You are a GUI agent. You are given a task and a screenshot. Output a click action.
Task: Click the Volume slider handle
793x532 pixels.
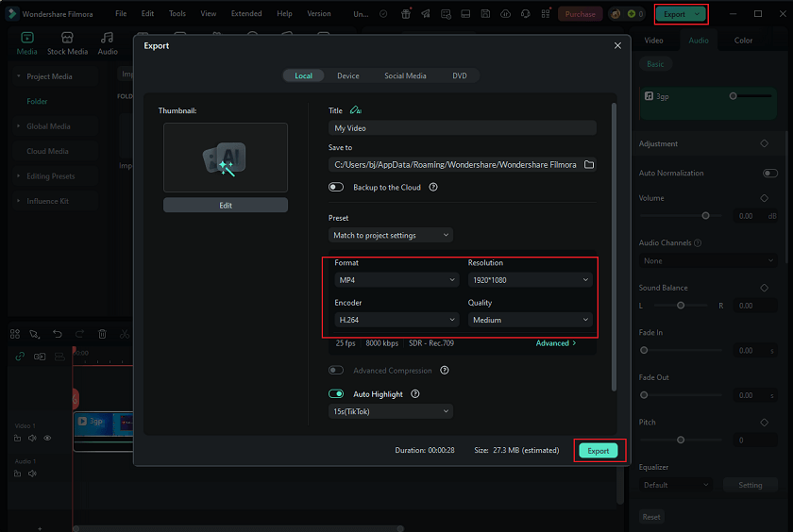pyautogui.click(x=705, y=216)
